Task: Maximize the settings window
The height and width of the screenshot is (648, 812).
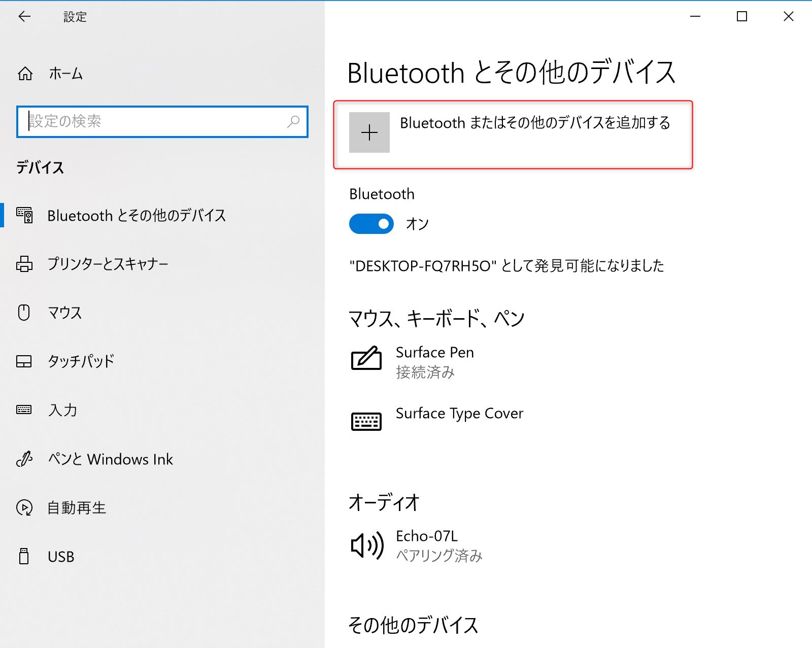Action: 742,16
